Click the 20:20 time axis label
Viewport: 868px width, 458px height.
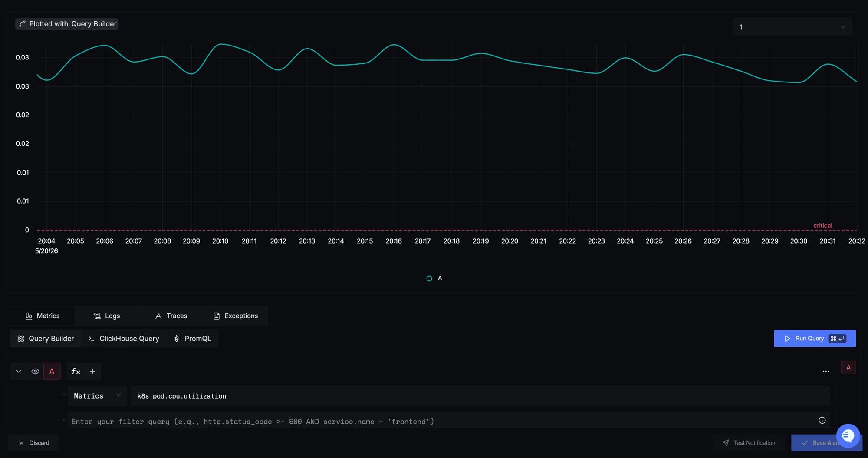pos(510,241)
